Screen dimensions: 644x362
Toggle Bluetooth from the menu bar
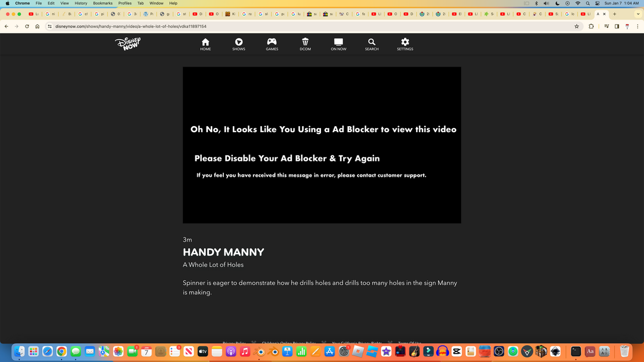tap(537, 3)
